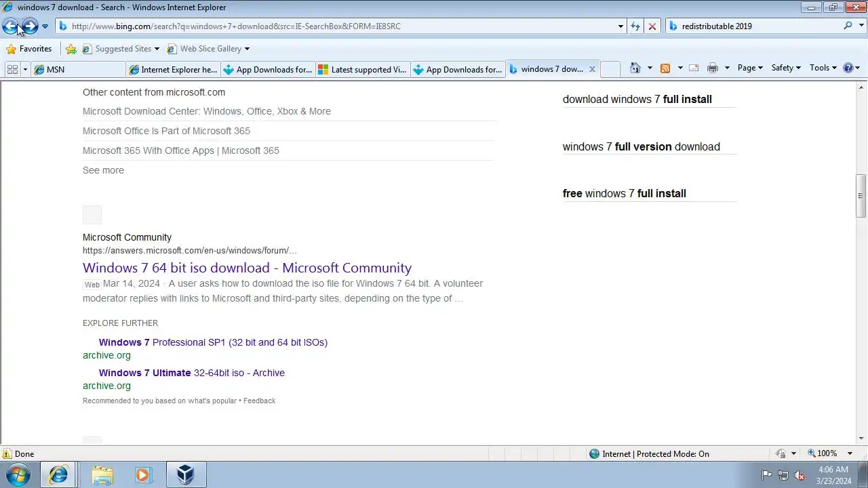Open Microsoft 365 With Office Apps link
The image size is (868, 488).
pyautogui.click(x=181, y=150)
